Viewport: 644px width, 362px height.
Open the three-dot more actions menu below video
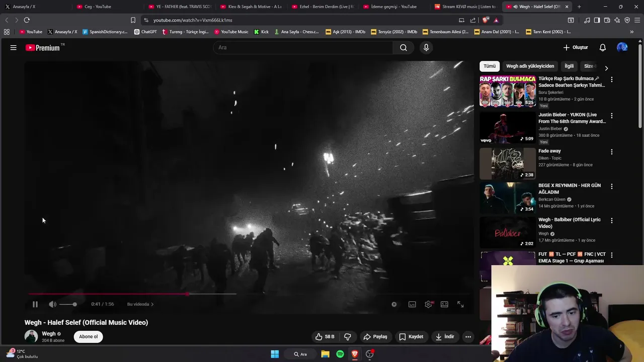tap(468, 337)
